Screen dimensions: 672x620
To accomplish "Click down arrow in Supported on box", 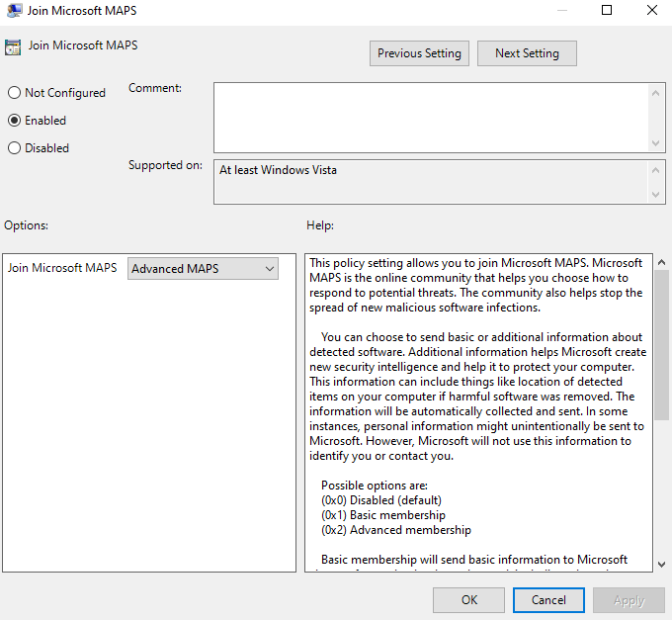I will 655,194.
